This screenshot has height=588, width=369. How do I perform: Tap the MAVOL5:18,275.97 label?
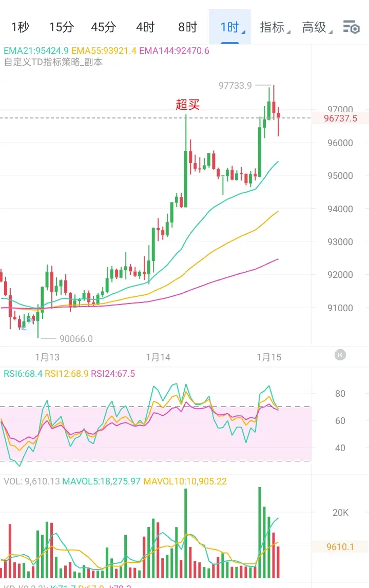[x=101, y=481]
